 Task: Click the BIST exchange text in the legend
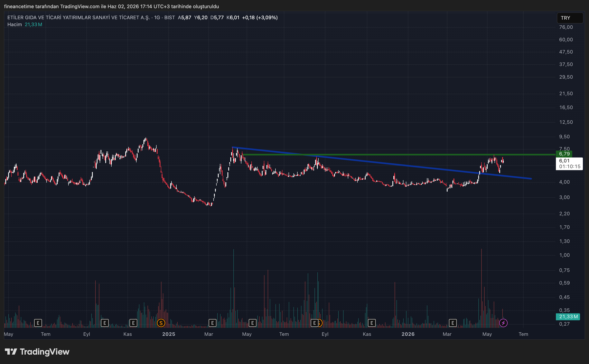click(x=169, y=18)
